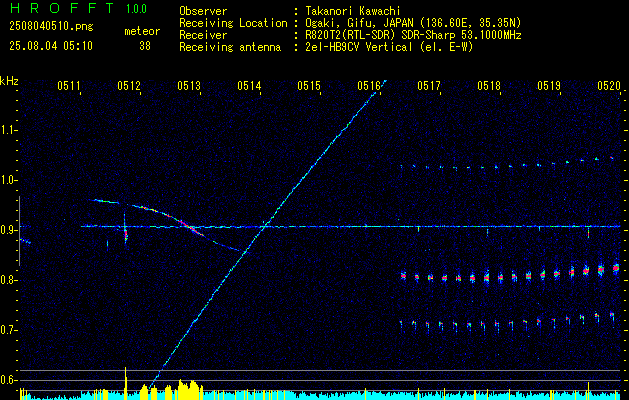
Task: Click time marker 0519
Action: click(x=549, y=86)
